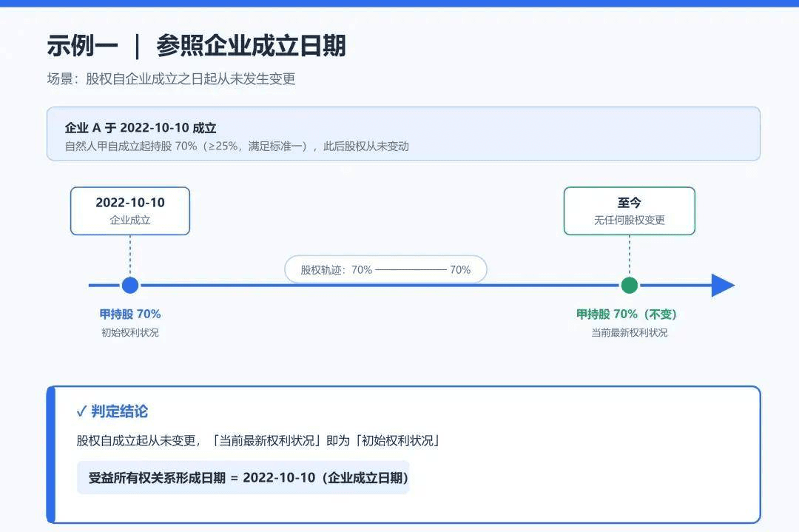
Task: Click the 自然人甲自成立起持股 70% description line
Action: 237,147
